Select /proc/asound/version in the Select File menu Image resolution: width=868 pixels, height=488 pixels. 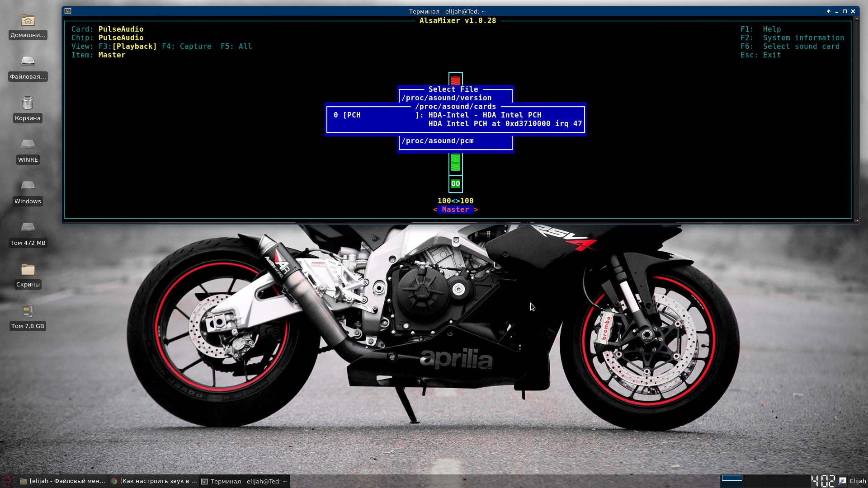(x=446, y=98)
